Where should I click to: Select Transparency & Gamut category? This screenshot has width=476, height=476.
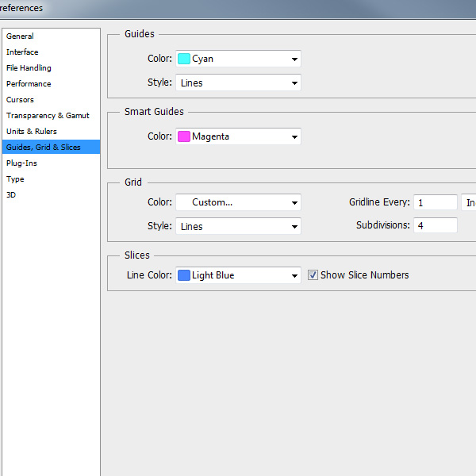click(48, 116)
